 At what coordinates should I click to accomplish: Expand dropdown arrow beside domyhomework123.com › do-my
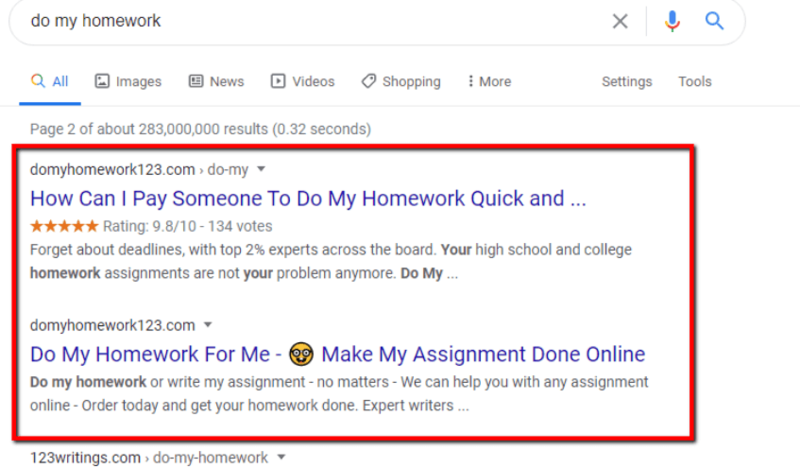pos(261,169)
